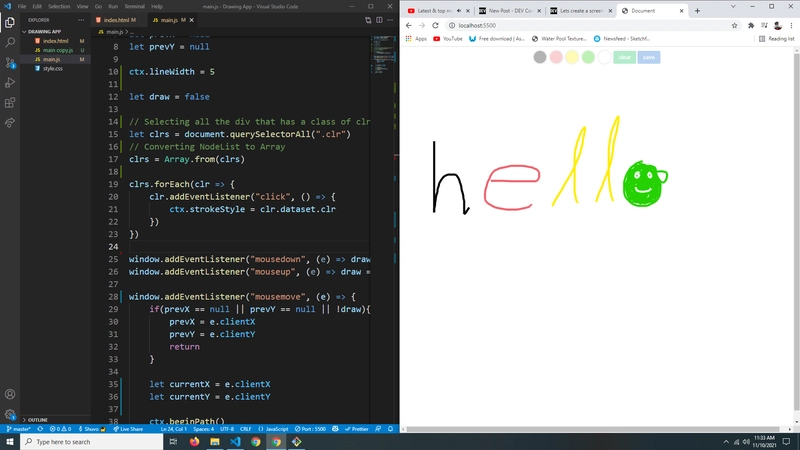The width and height of the screenshot is (800, 450).
Task: Click the master branch indicator in status bar
Action: (x=18, y=429)
